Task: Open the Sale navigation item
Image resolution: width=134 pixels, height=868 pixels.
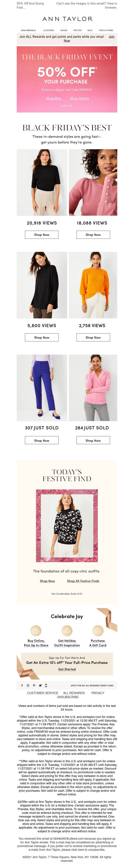Action: click(90, 30)
